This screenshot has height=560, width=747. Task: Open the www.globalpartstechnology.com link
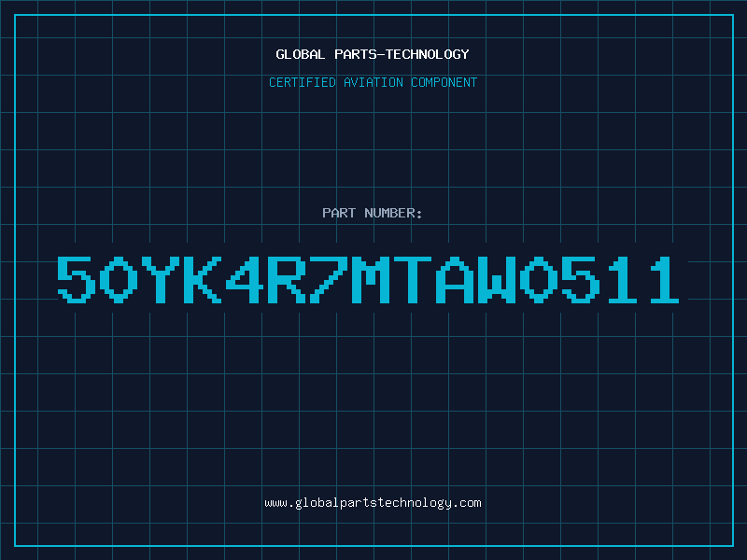tap(373, 503)
